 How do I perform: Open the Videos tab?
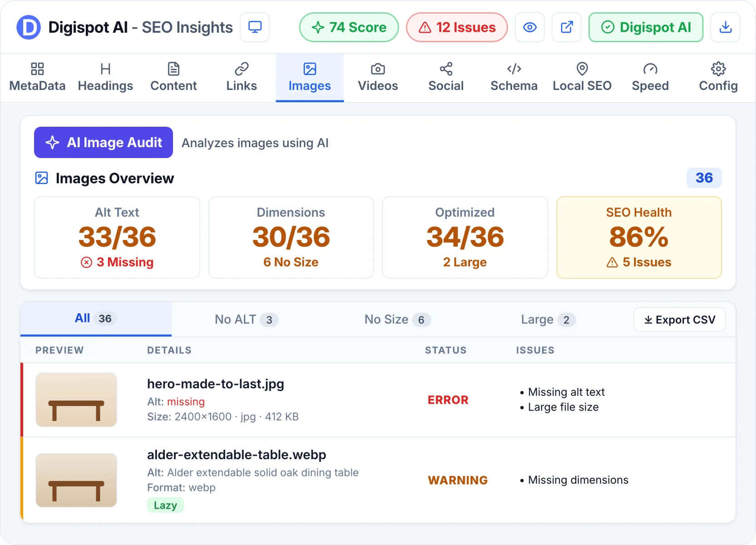pos(378,78)
